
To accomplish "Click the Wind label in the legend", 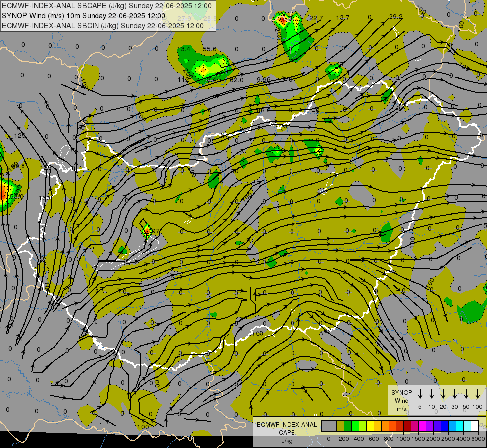I will [401, 401].
